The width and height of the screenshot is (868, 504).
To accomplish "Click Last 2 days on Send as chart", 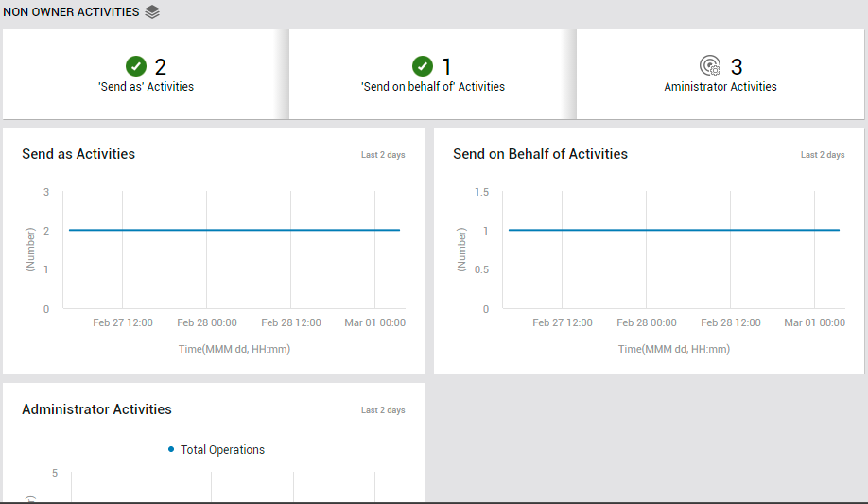I will pyautogui.click(x=383, y=155).
